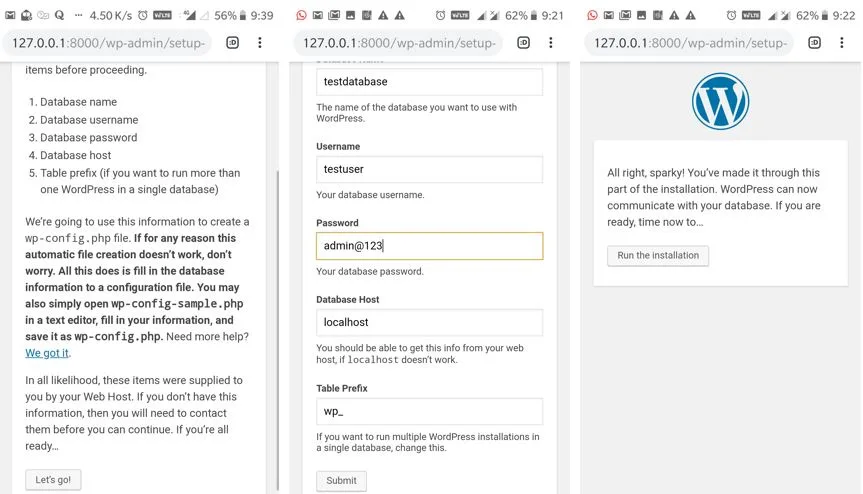Viewport: 863px width, 494px height.
Task: Open three-dot menu in right browser
Action: pos(842,43)
